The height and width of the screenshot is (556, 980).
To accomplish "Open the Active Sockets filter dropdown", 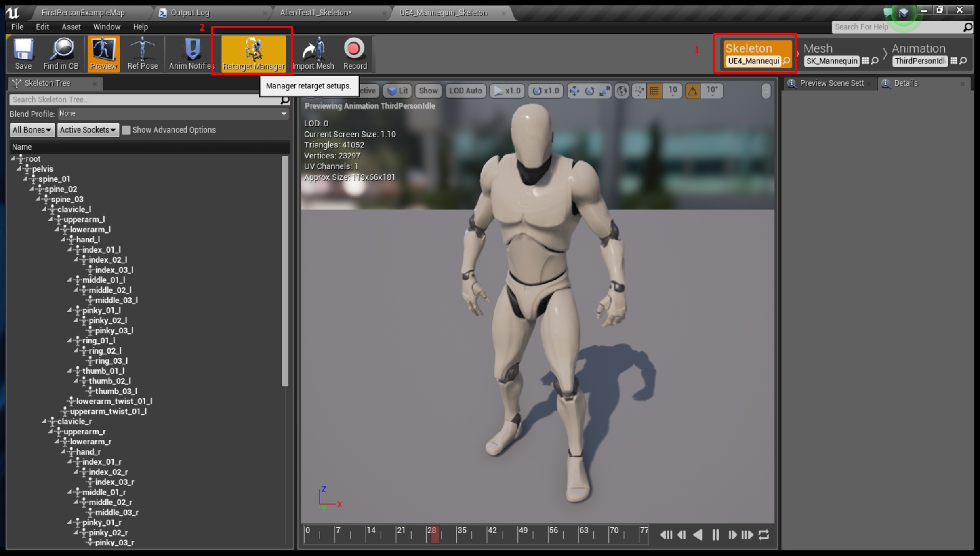I will tap(88, 130).
